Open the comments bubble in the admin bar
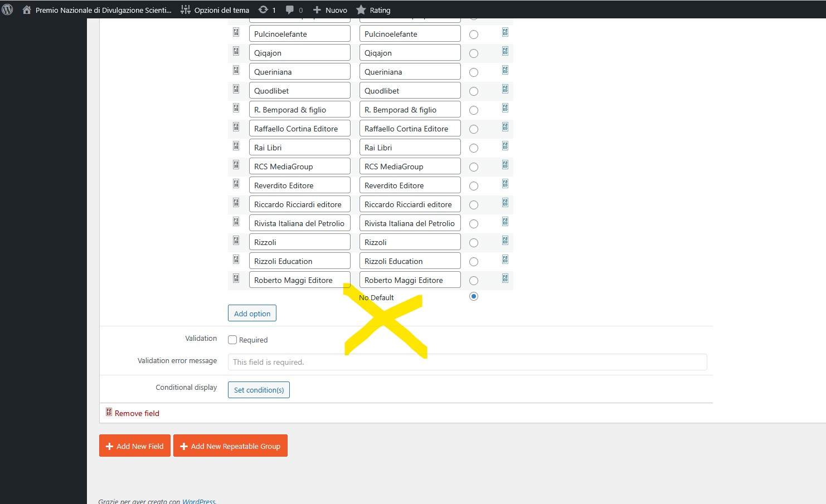826x504 pixels. (x=294, y=10)
